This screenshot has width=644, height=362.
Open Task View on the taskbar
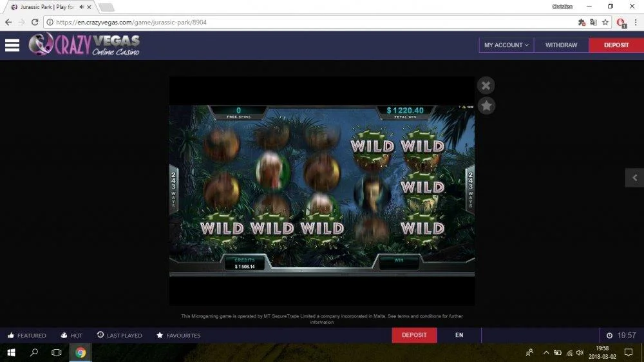[x=56, y=352]
